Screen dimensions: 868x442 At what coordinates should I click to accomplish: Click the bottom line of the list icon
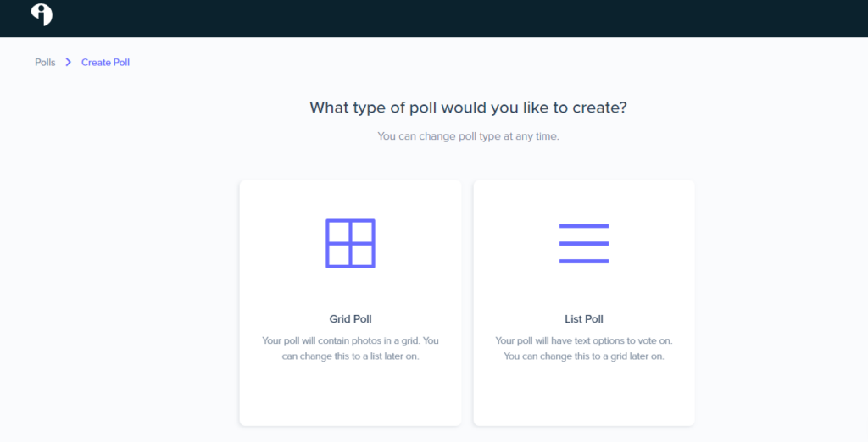pos(584,261)
